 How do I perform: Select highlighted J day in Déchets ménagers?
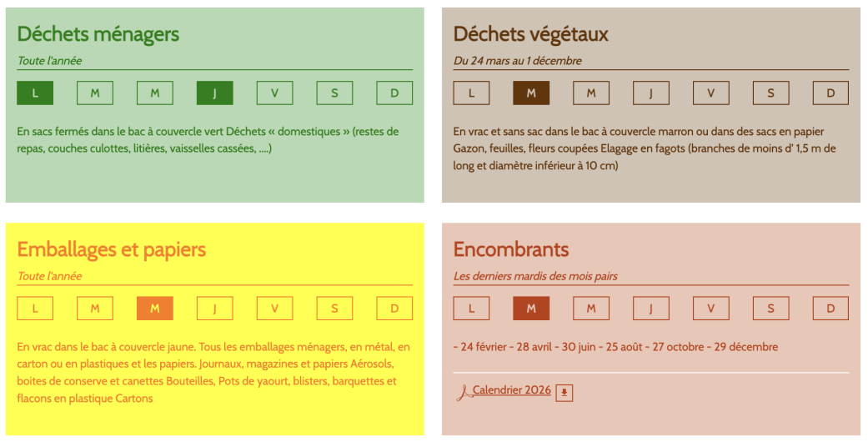(215, 93)
